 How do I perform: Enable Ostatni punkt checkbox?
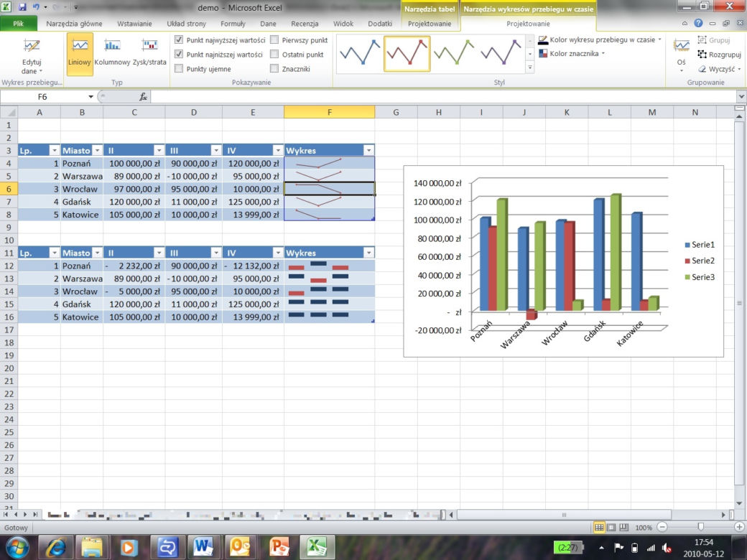click(274, 54)
